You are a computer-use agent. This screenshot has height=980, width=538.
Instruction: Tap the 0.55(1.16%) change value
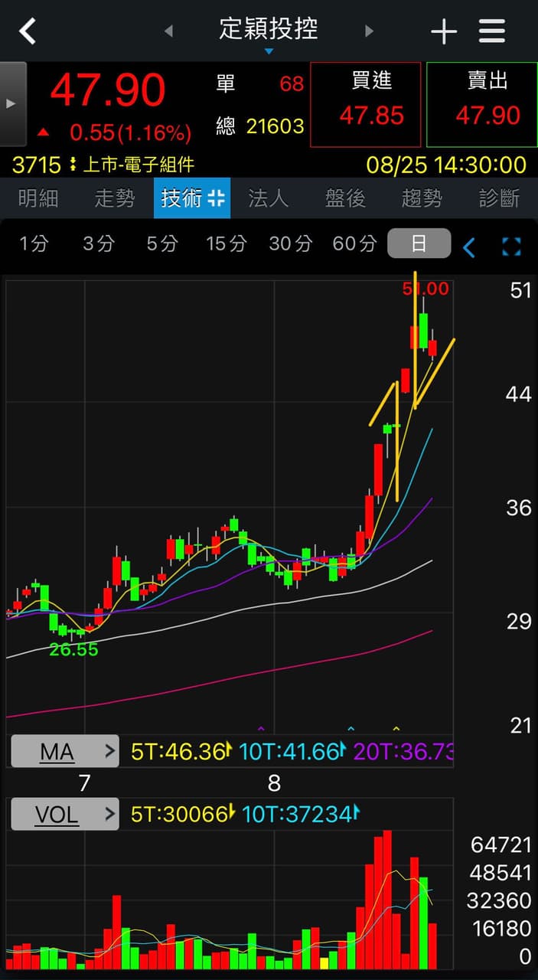pyautogui.click(x=130, y=133)
